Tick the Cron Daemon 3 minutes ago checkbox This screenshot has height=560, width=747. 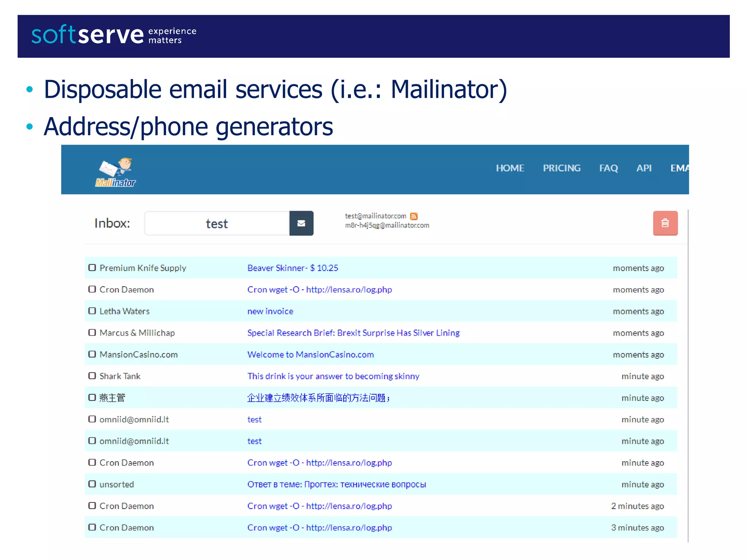click(x=92, y=527)
